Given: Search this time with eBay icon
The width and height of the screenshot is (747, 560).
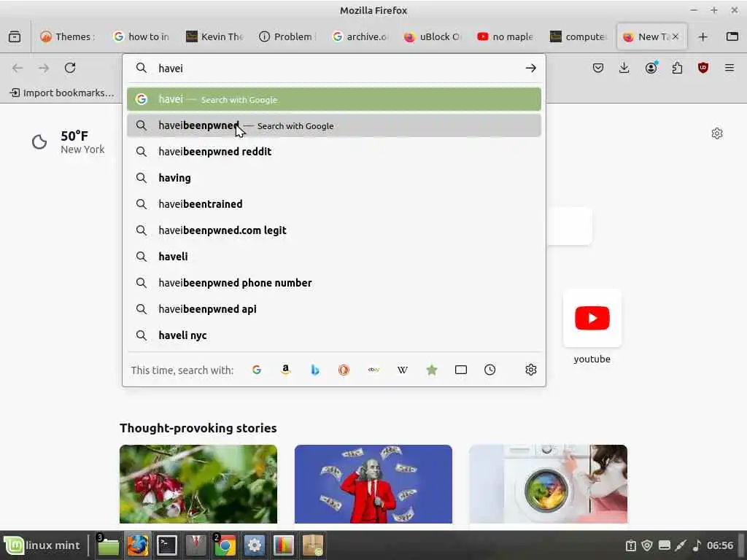Looking at the screenshot, I should tap(373, 370).
